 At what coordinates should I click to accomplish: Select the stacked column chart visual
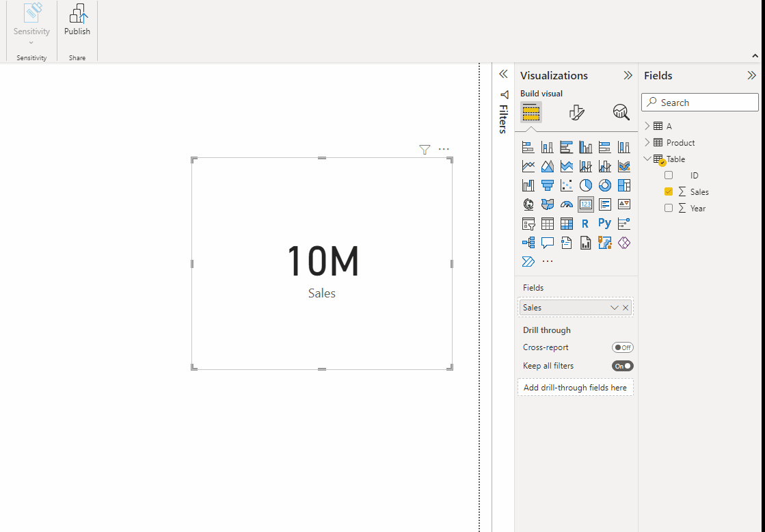click(548, 147)
